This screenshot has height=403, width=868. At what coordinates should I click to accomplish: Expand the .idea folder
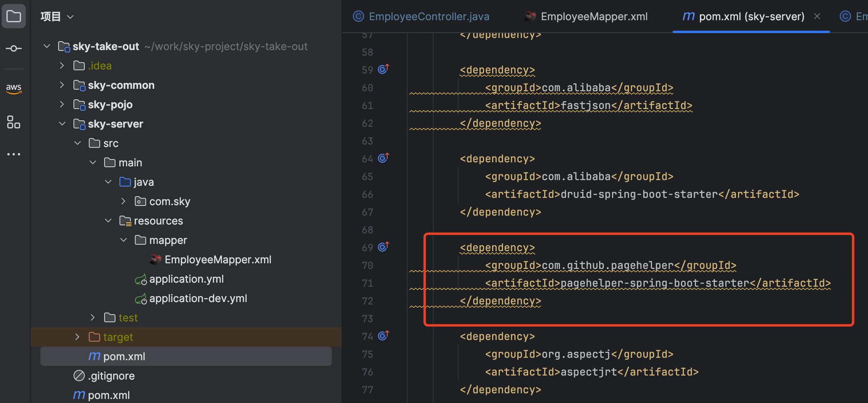62,65
